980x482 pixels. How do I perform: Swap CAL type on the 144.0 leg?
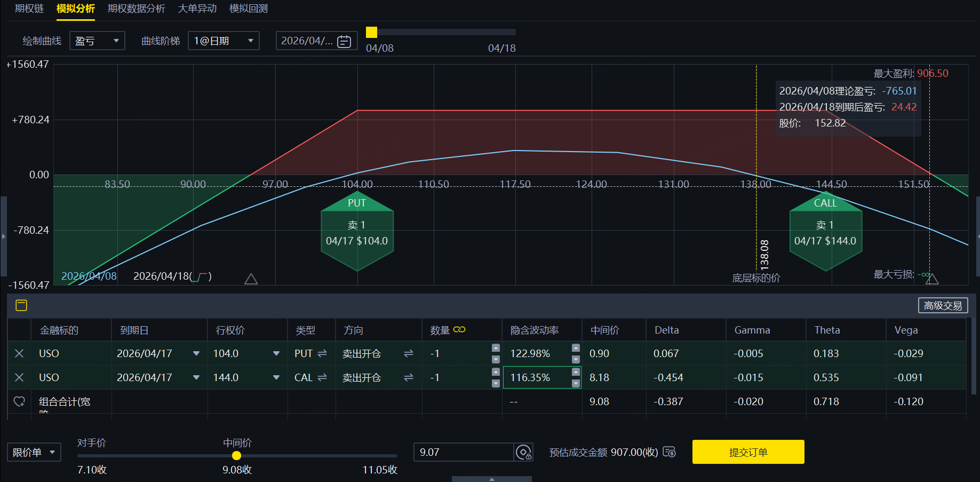click(322, 377)
